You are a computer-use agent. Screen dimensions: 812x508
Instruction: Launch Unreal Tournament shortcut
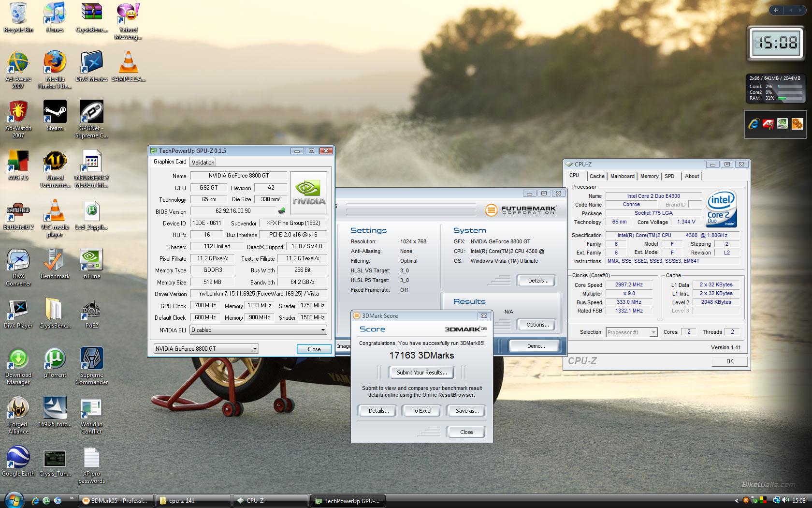[x=55, y=168]
